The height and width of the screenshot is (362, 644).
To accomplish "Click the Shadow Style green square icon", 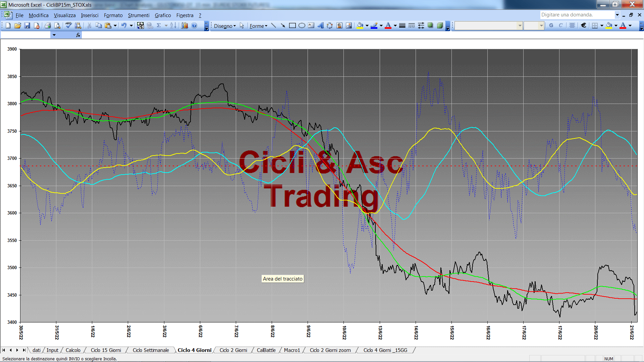I will point(430,25).
